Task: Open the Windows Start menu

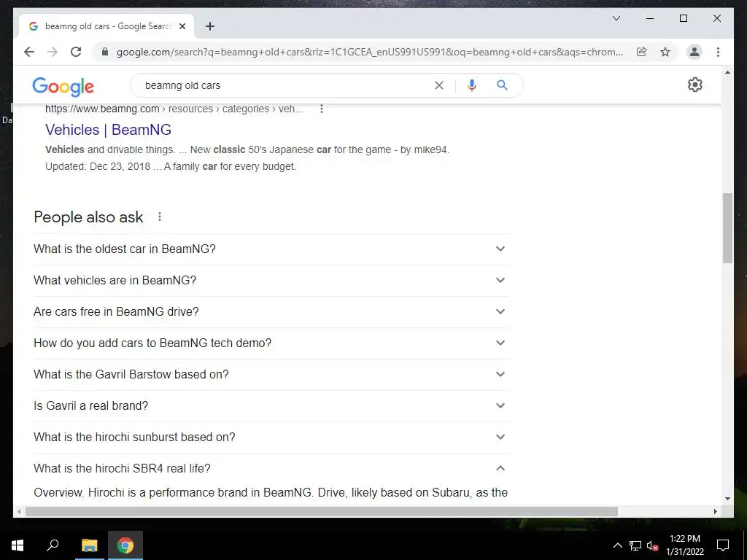Action: pos(18,545)
